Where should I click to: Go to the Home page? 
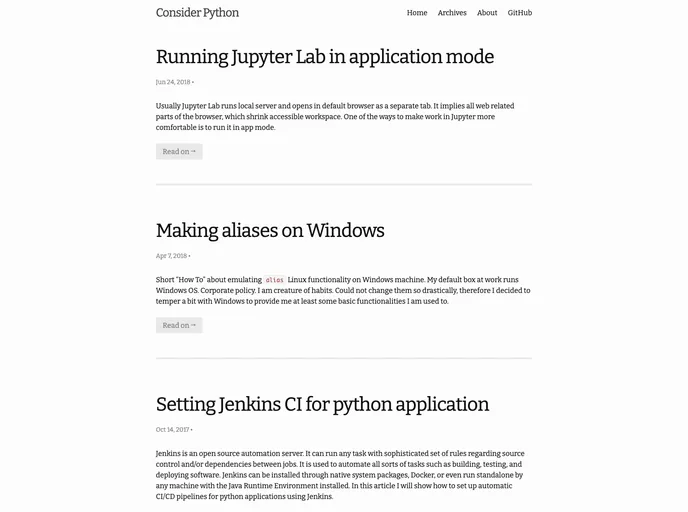[x=417, y=13]
